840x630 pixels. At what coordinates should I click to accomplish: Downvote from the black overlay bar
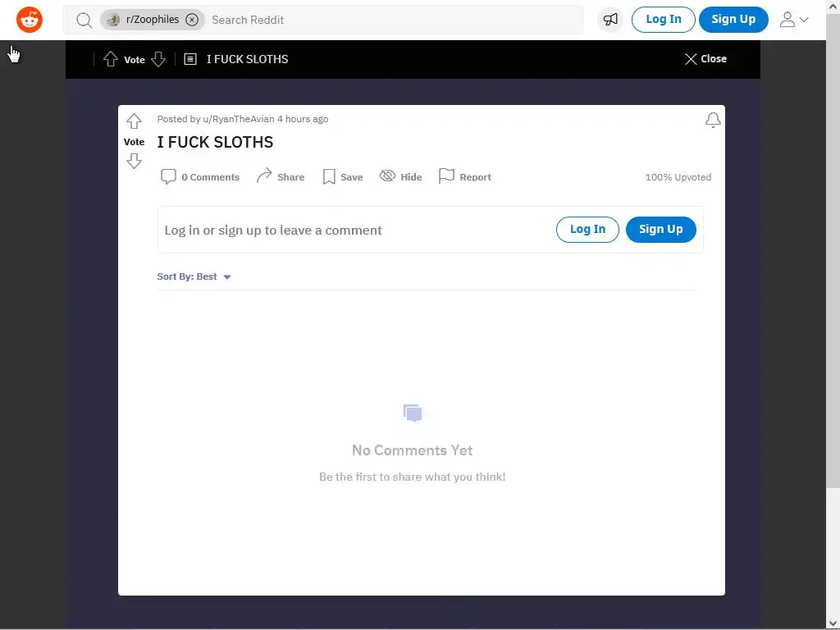[158, 59]
